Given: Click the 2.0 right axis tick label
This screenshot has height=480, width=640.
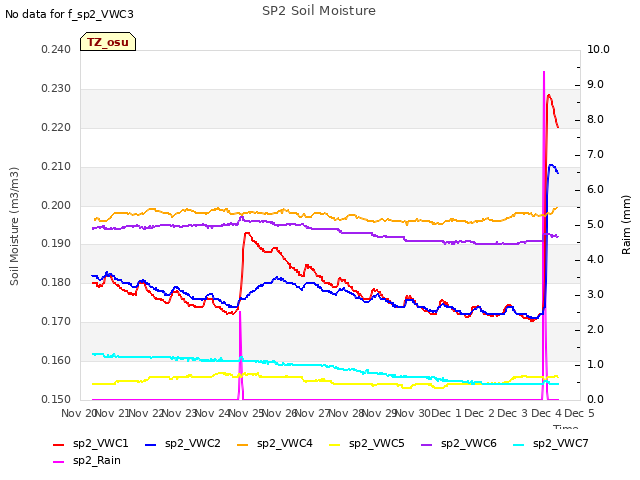Looking at the screenshot, I should pyautogui.click(x=596, y=330).
